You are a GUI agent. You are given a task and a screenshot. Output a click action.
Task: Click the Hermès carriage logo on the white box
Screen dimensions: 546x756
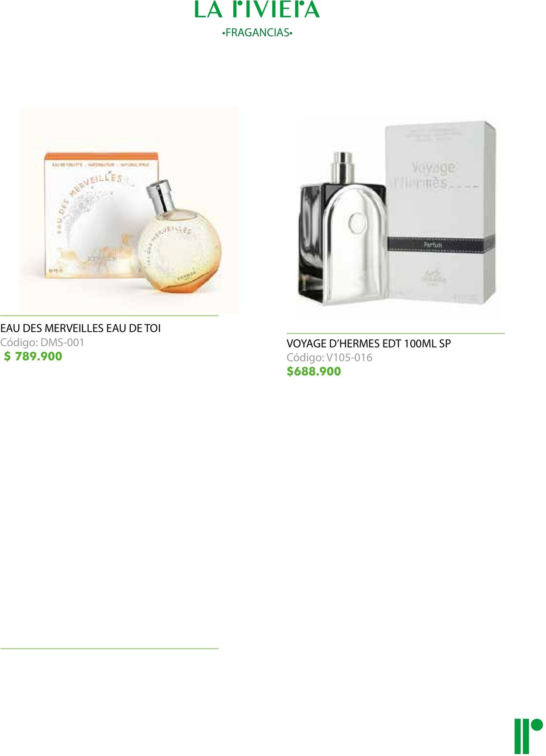[x=433, y=277]
